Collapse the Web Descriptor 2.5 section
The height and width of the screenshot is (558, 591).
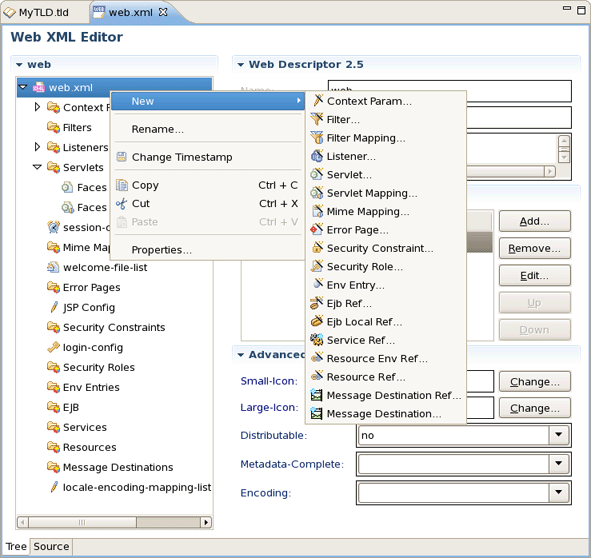pos(240,64)
